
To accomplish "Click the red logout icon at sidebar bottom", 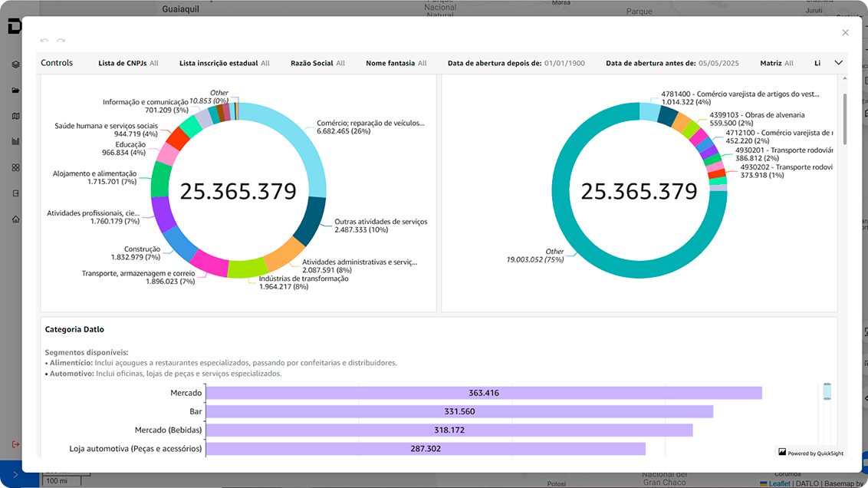I will tap(14, 443).
